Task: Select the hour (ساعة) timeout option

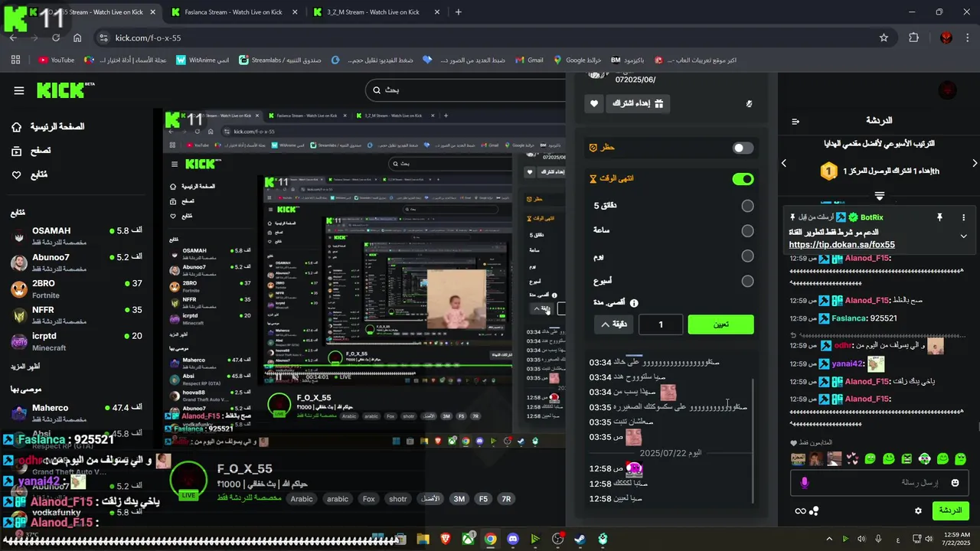Action: point(747,231)
